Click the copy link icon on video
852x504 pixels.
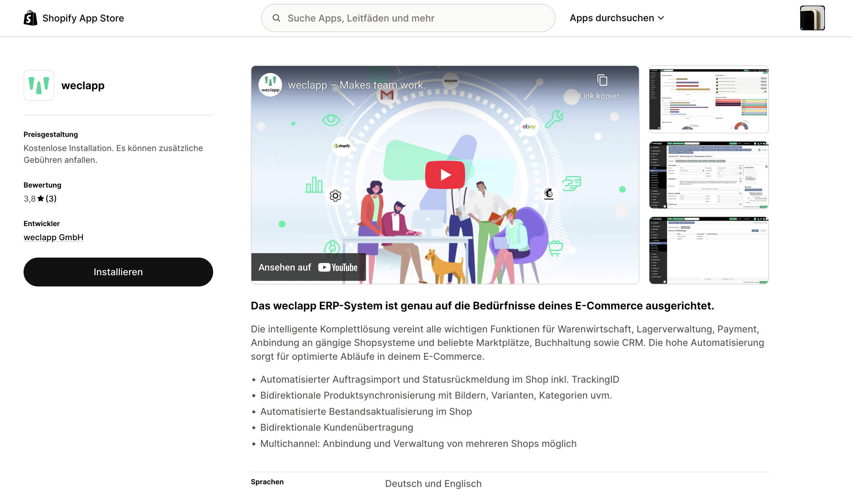point(602,80)
